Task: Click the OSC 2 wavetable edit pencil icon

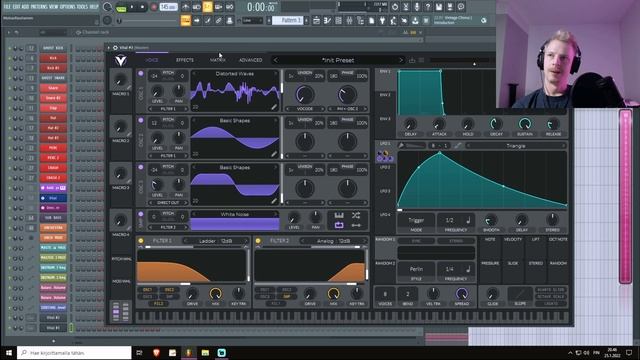Action: [274, 154]
